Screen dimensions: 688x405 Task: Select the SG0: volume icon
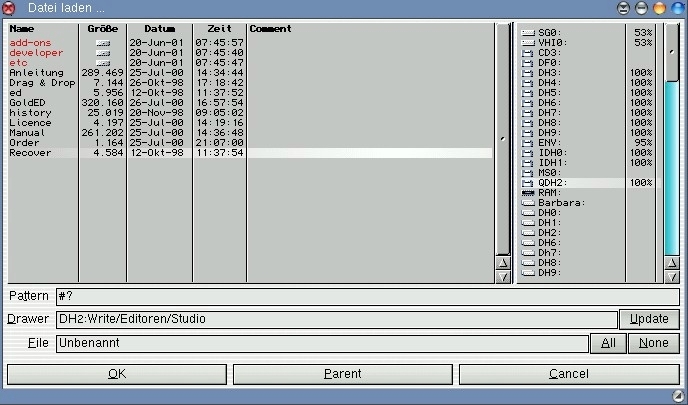(528, 33)
